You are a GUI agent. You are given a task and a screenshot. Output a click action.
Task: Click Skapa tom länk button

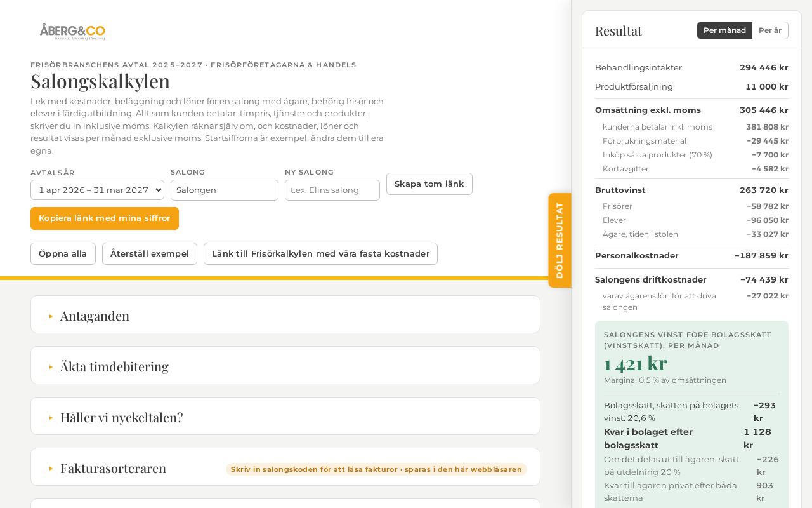click(x=429, y=184)
